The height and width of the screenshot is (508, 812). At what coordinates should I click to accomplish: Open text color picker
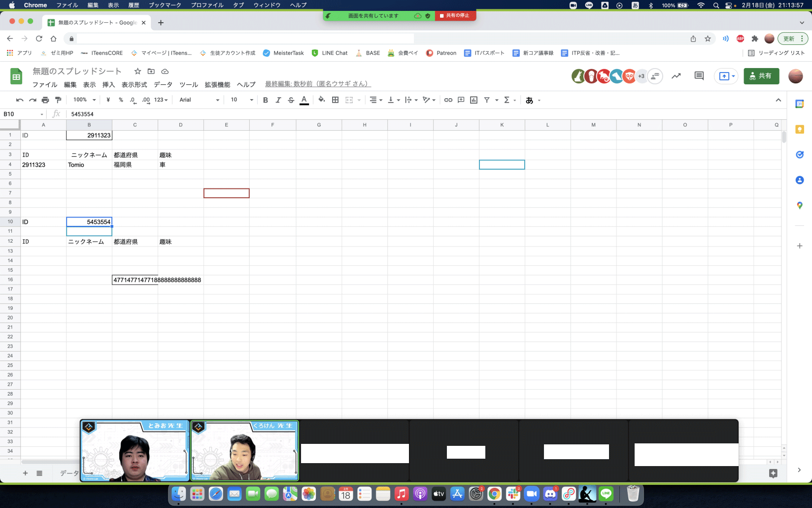tap(304, 100)
